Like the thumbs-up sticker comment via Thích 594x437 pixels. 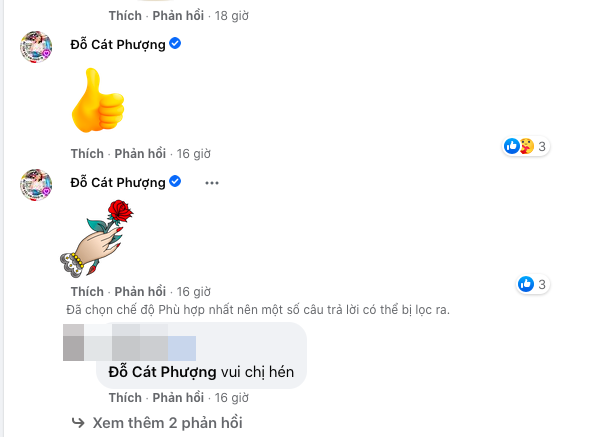(87, 154)
